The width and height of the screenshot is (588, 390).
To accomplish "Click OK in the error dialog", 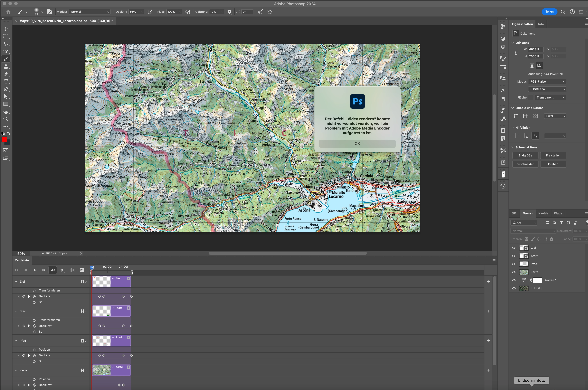I will click(357, 144).
